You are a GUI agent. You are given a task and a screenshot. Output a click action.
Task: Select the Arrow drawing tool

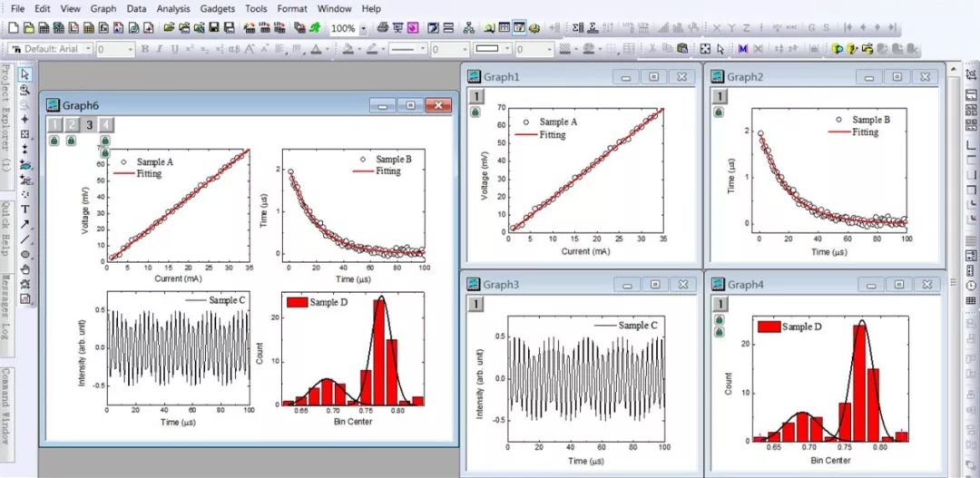(25, 224)
